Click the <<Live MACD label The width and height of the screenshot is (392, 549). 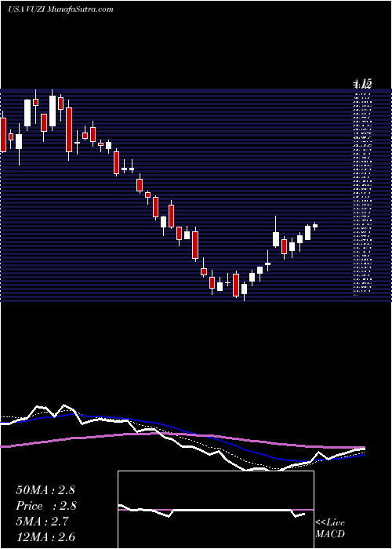pos(330,529)
